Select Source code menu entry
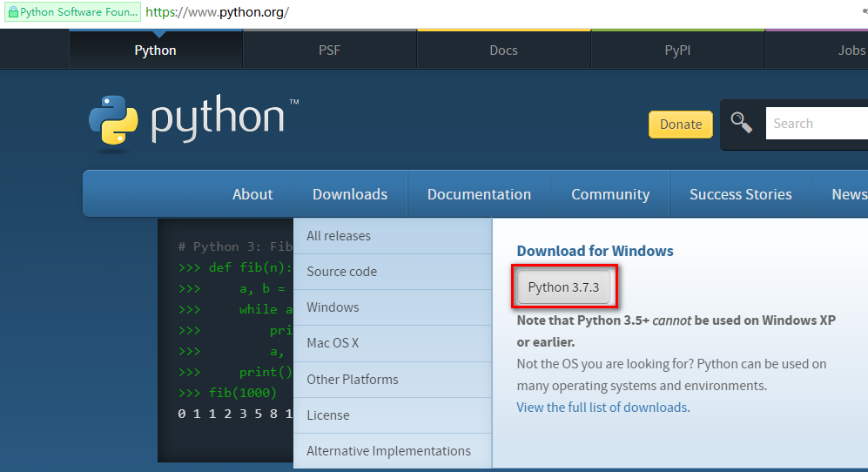The height and width of the screenshot is (472, 868). click(x=393, y=272)
